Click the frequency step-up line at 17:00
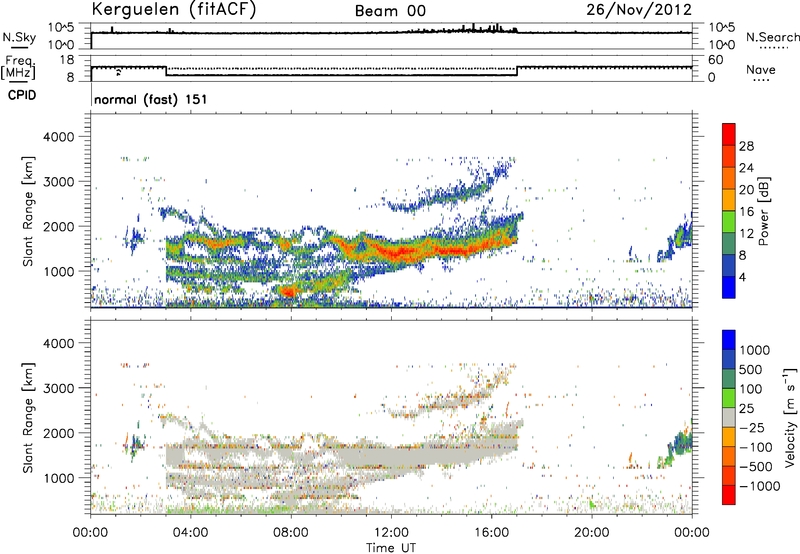 517,71
